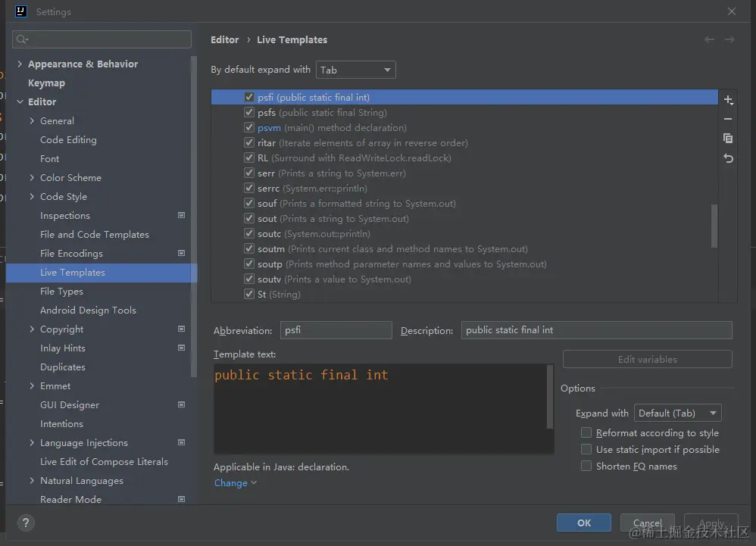
Task: Open Android Design Tools settings
Action: pos(88,310)
